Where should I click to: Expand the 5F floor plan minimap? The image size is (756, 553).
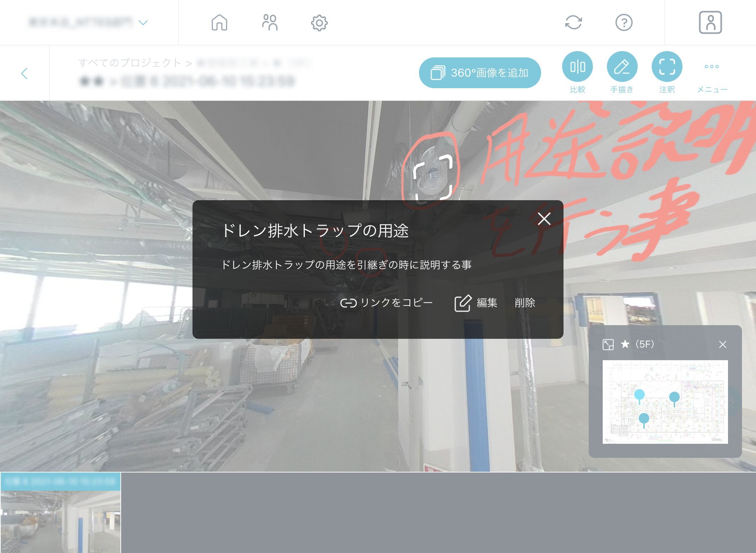click(608, 345)
